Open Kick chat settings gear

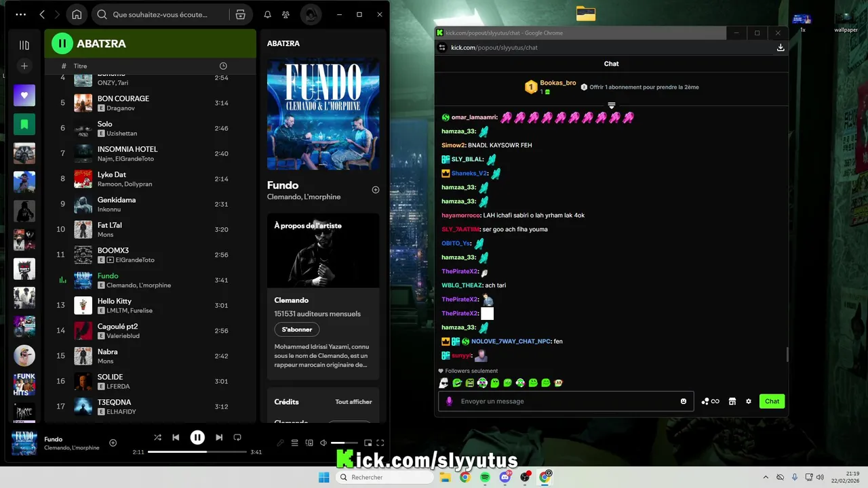749,401
